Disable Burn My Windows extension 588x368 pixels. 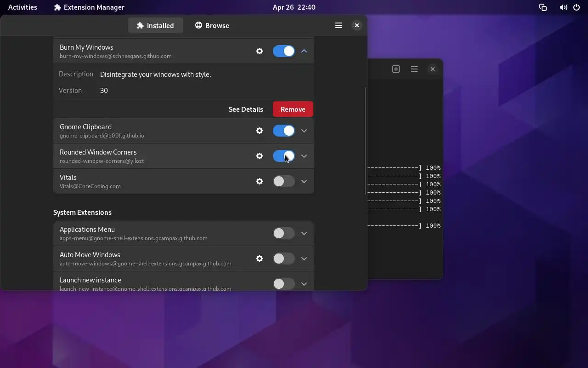[284, 51]
